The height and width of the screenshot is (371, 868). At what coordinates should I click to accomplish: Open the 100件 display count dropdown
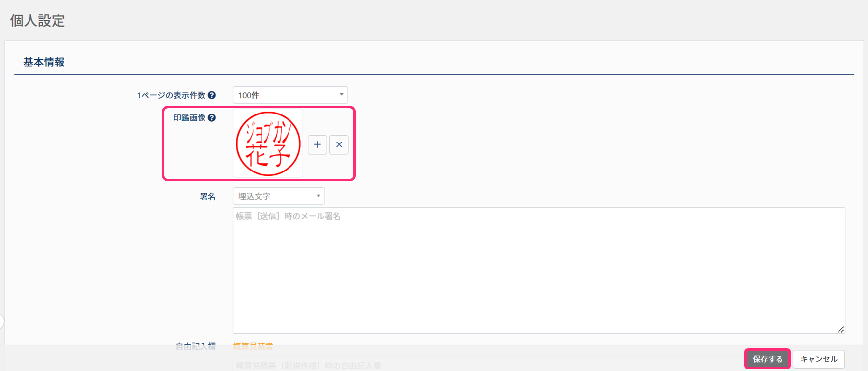pos(290,95)
